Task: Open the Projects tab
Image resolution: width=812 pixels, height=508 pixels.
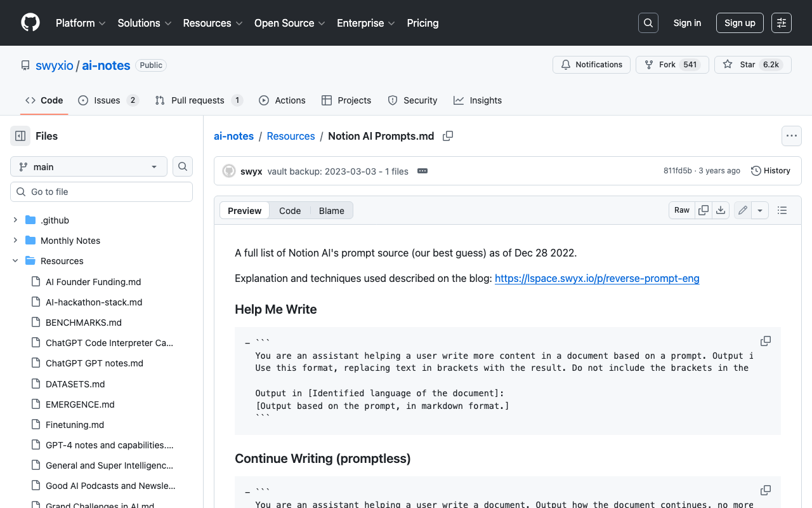Action: (x=346, y=100)
